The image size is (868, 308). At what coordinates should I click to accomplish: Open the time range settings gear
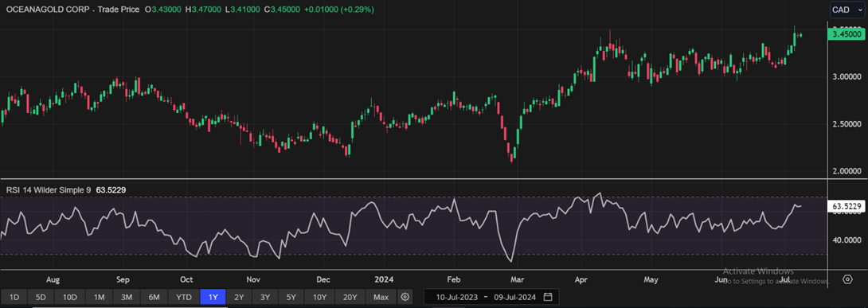tap(405, 297)
